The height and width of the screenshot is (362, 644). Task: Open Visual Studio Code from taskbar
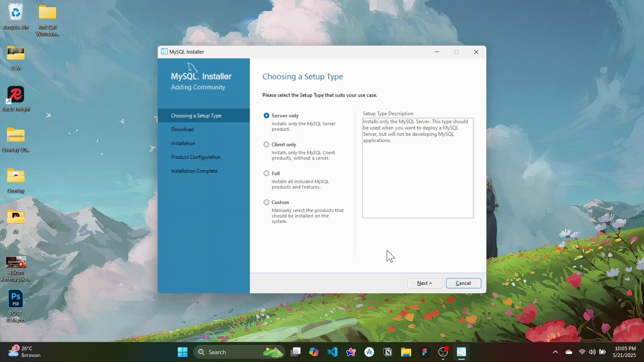332,352
